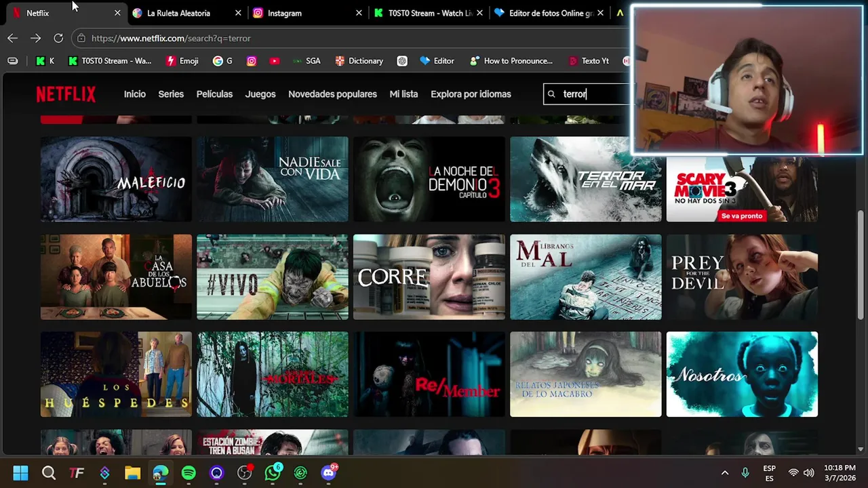The width and height of the screenshot is (868, 488).
Task: Open the leftmost bookmarks bar icon
Action: pos(13,61)
